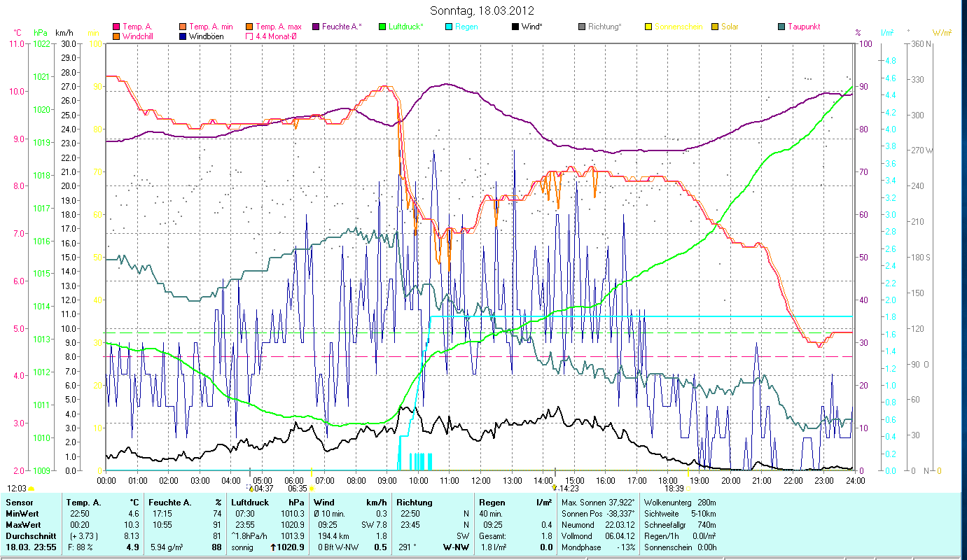Click the "Gesamt:" rain total label
The width and height of the screenshot is (967, 560).
(492, 536)
